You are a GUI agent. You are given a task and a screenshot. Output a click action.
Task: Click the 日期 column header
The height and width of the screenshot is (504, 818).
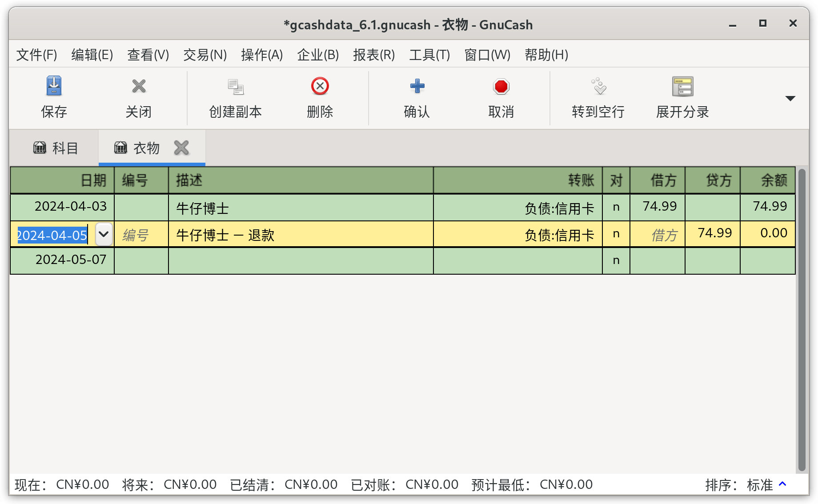[x=62, y=180]
